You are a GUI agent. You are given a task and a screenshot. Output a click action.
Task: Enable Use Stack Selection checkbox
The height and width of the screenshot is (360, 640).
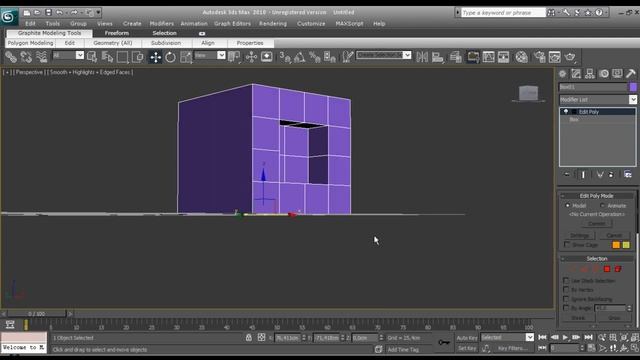tap(566, 280)
